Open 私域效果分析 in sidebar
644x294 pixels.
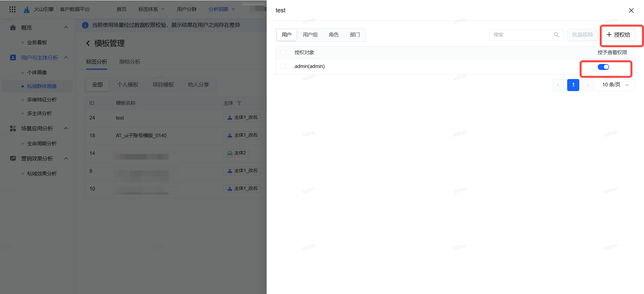(42, 174)
